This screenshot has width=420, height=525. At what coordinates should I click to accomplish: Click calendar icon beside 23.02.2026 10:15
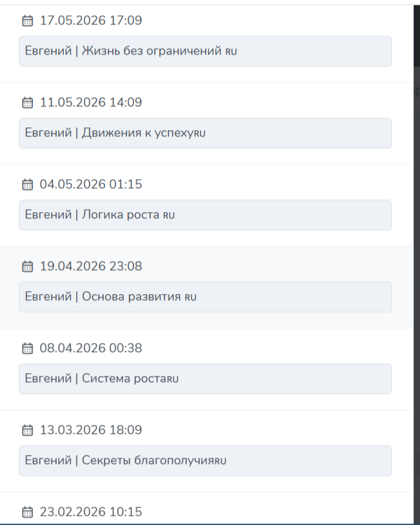click(27, 512)
